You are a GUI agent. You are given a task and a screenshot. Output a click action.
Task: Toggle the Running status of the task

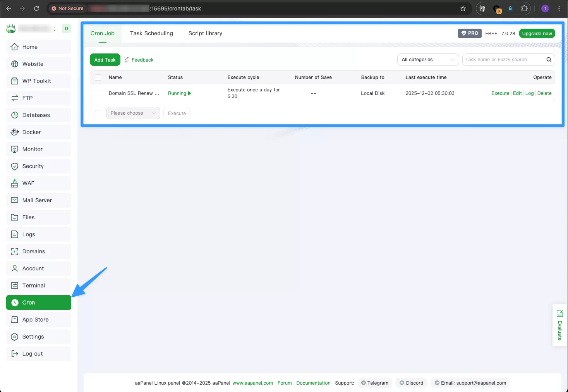click(x=179, y=93)
